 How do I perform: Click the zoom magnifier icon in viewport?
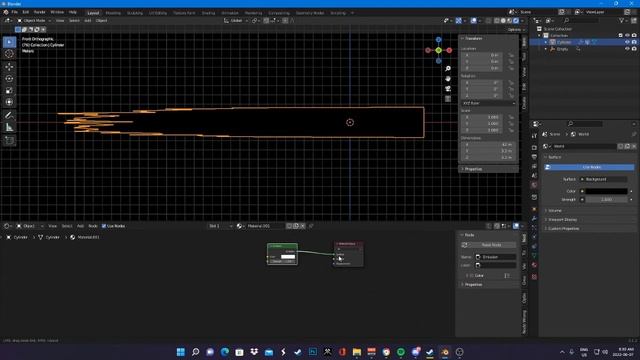(448, 69)
